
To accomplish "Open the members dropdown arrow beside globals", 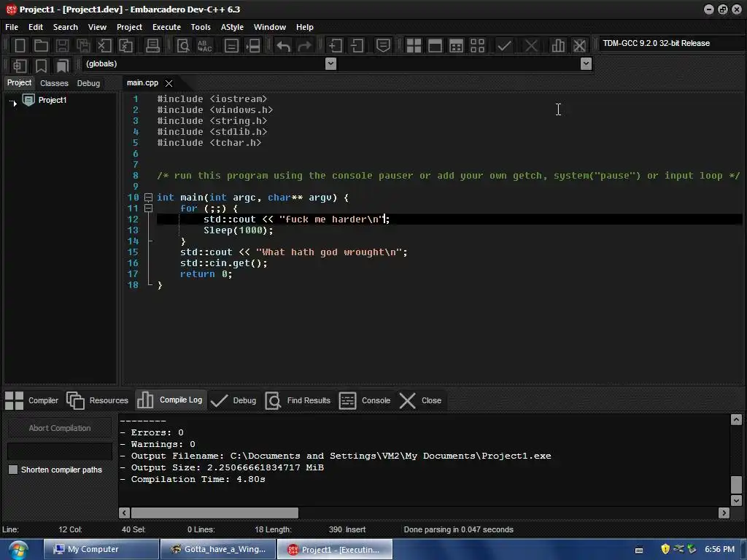I will [x=587, y=64].
